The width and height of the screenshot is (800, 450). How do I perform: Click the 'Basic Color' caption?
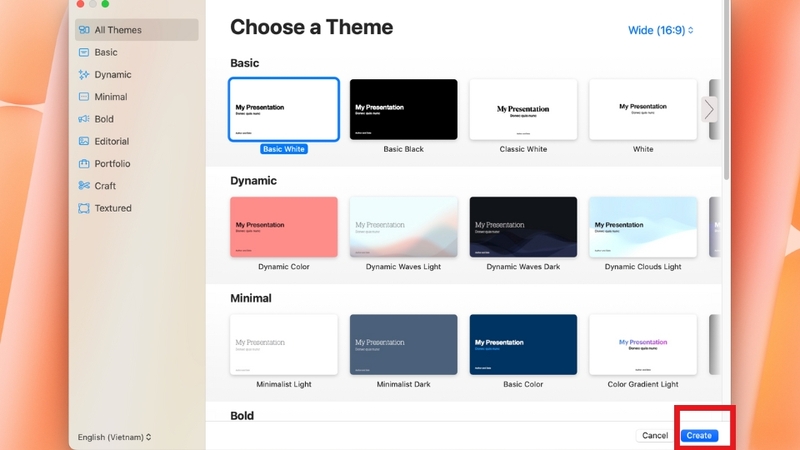(x=523, y=384)
